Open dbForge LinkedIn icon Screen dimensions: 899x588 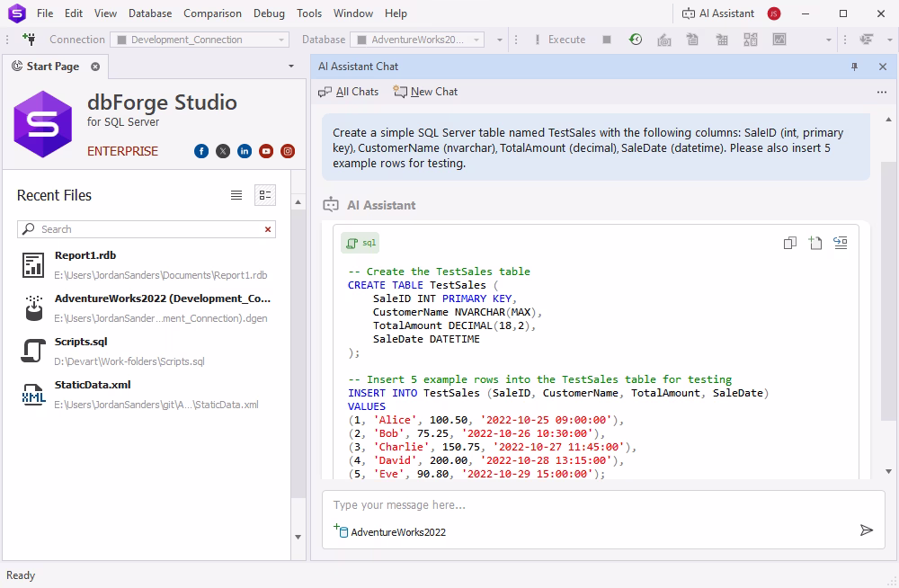pos(245,151)
